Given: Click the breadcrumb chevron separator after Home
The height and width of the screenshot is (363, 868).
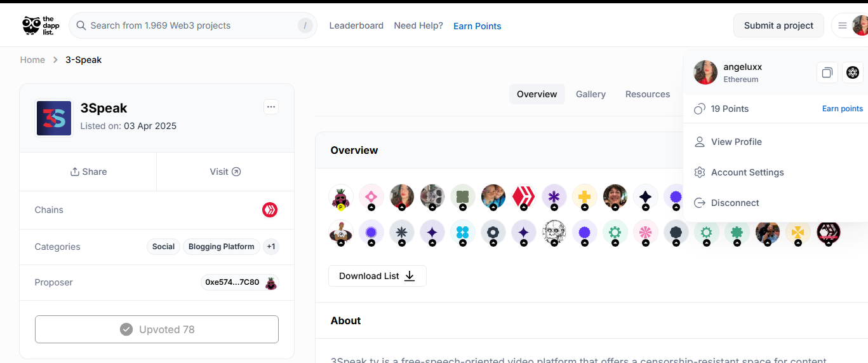Looking at the screenshot, I should click(55, 60).
